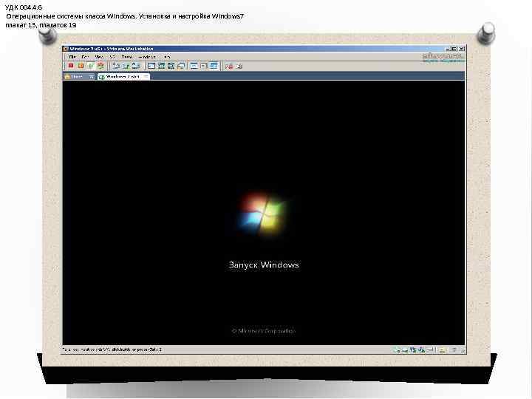
Task: Click the red-white icon near toolbar end
Action: pyautogui.click(x=229, y=66)
